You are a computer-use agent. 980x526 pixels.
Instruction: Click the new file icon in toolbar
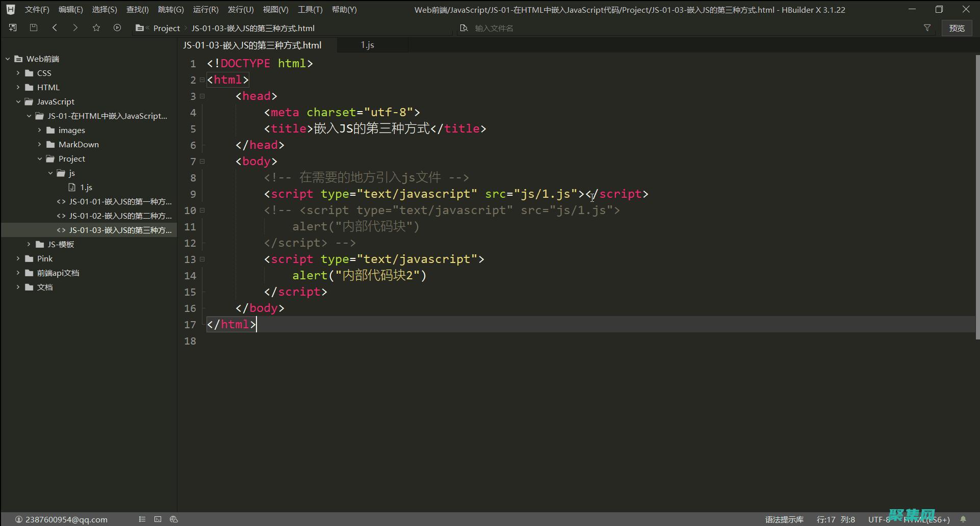(13, 28)
